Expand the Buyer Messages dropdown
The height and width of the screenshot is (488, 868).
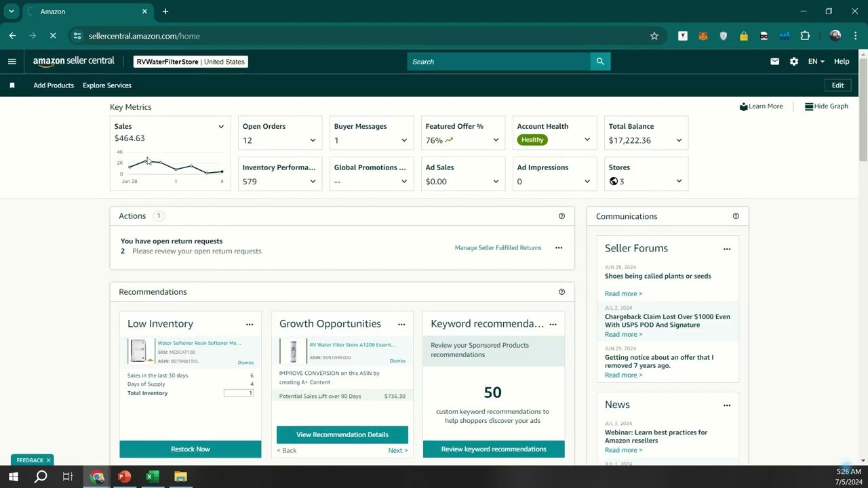point(404,140)
